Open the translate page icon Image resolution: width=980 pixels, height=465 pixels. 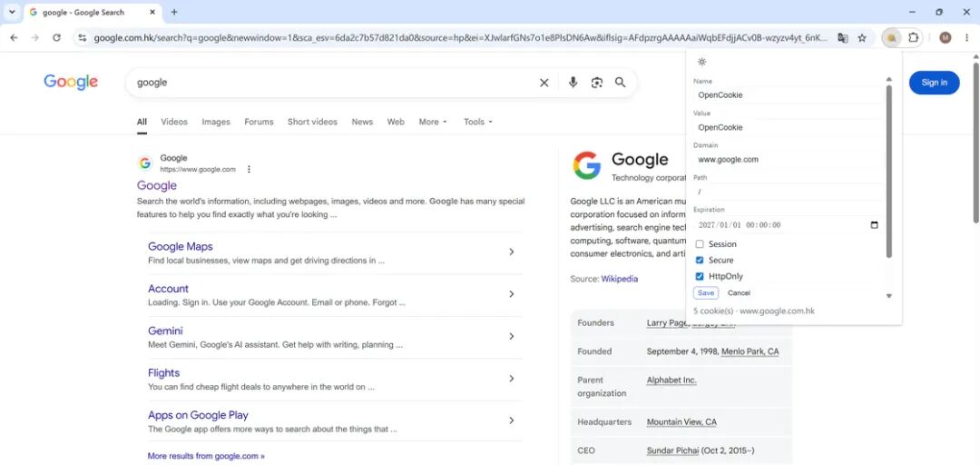click(x=843, y=37)
